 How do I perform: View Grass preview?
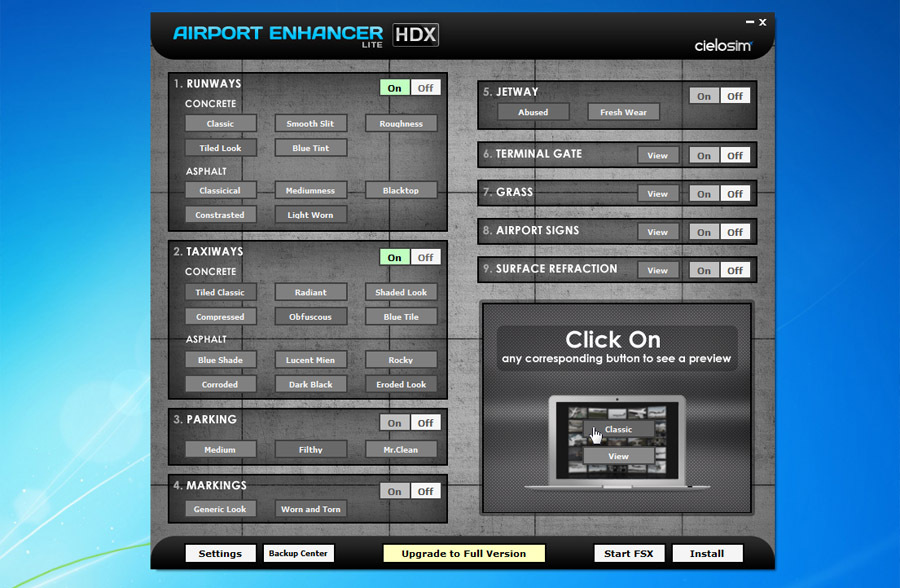[658, 194]
